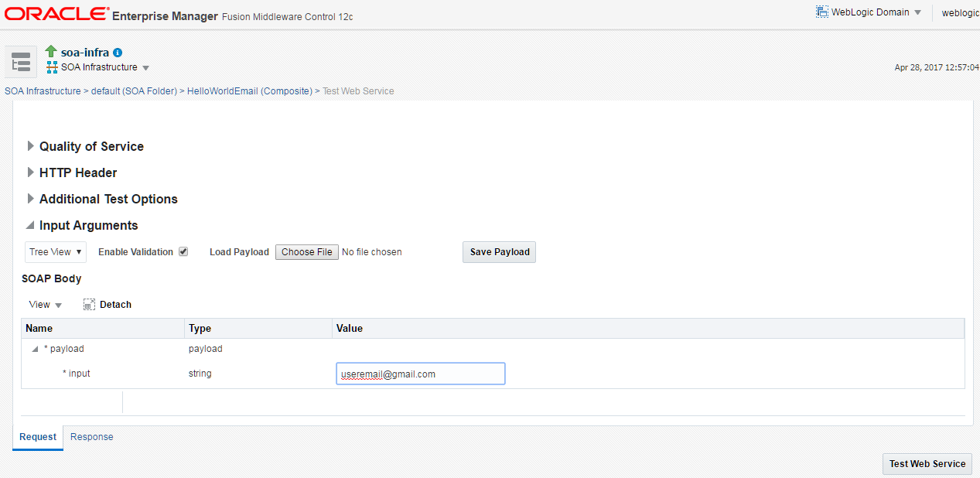Click the Oracle logo in the header
Image resolution: width=980 pixels, height=478 pixels.
pos(54,12)
